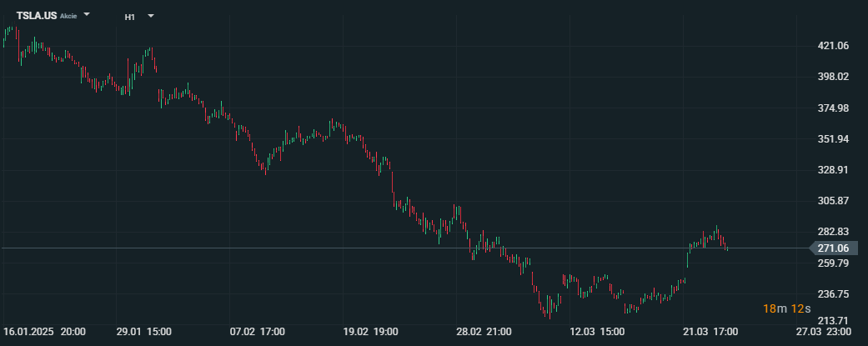This screenshot has height=346, width=868.
Task: Click the 28.02 21:00 time label
Action: (484, 332)
